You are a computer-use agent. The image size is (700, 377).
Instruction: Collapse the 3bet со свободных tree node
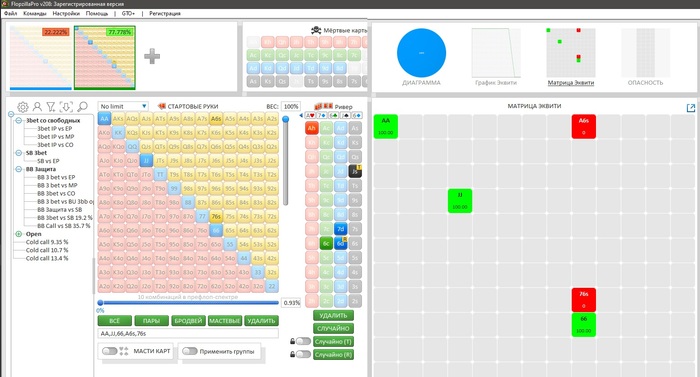[x=19, y=121]
